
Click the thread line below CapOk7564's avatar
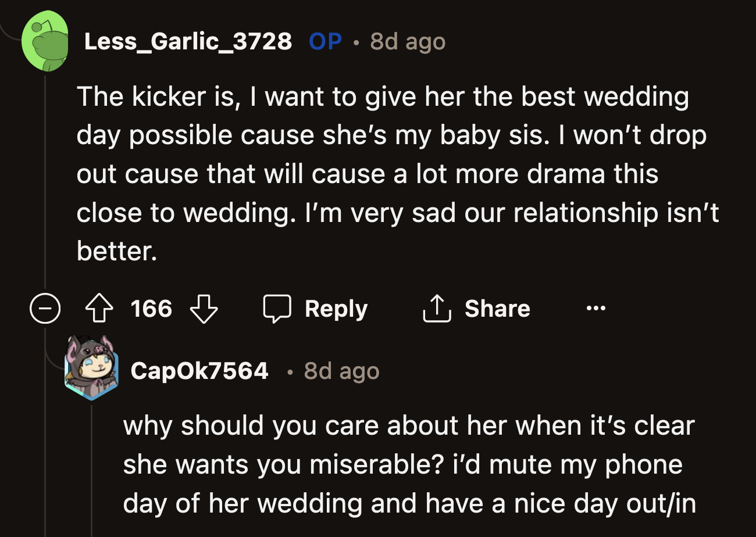pyautogui.click(x=91, y=465)
